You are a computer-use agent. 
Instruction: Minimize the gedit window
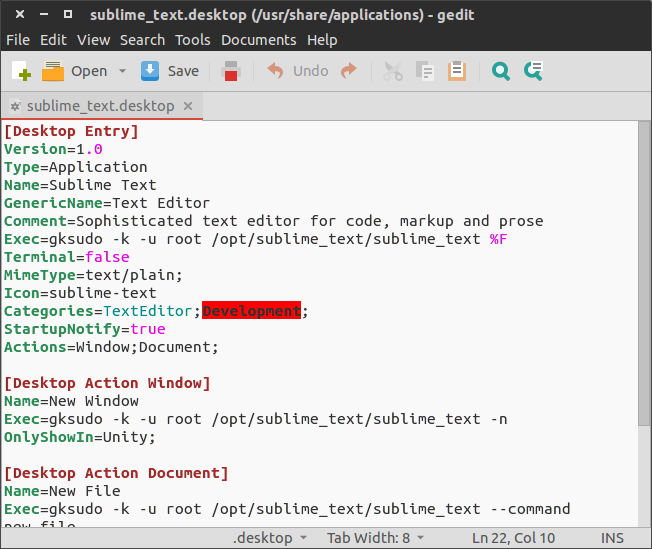point(44,14)
